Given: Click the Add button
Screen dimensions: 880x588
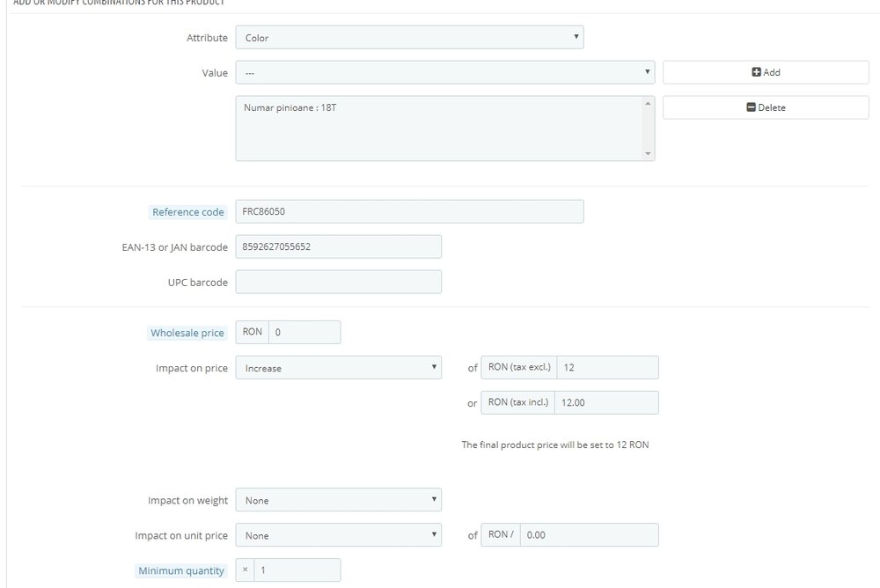Looking at the screenshot, I should pos(765,72).
